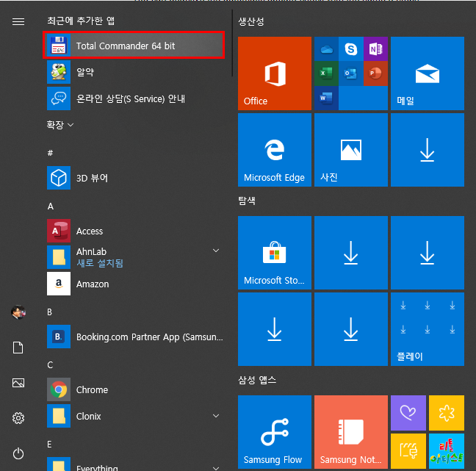Open the Microsoft Edge tile

pos(275,150)
